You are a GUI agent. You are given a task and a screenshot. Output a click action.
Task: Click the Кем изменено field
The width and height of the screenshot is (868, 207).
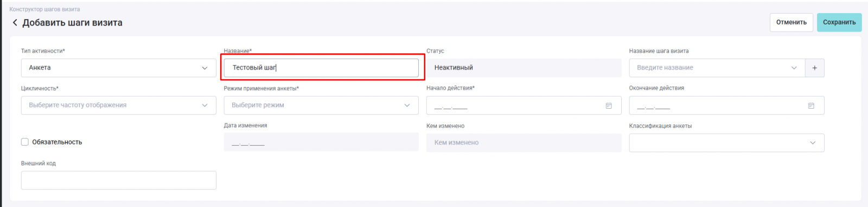pos(524,143)
